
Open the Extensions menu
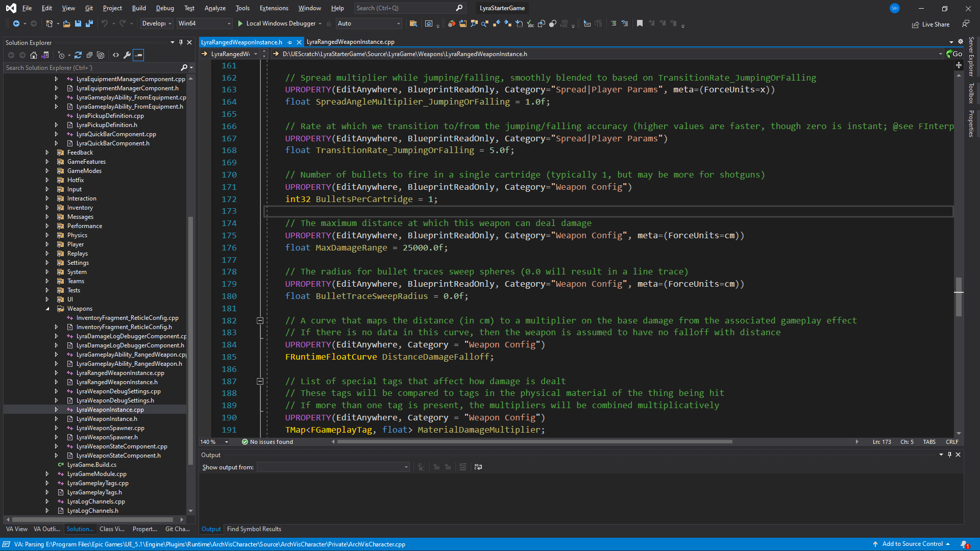click(x=274, y=8)
